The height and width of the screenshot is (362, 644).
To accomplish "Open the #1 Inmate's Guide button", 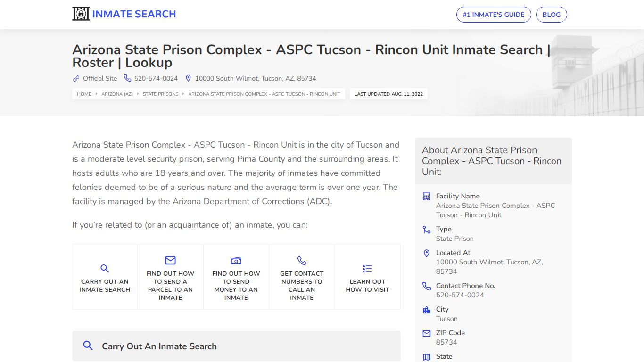I will tap(494, 15).
